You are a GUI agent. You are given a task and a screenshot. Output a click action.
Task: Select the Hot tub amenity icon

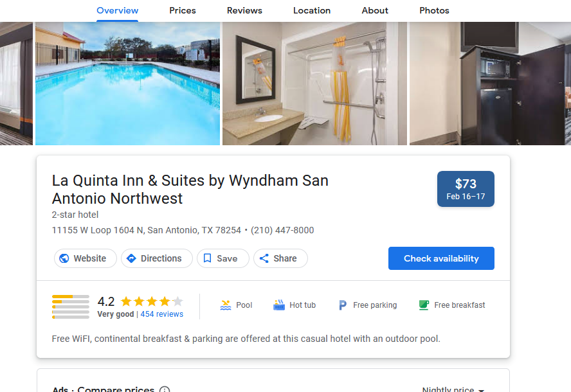tap(279, 305)
